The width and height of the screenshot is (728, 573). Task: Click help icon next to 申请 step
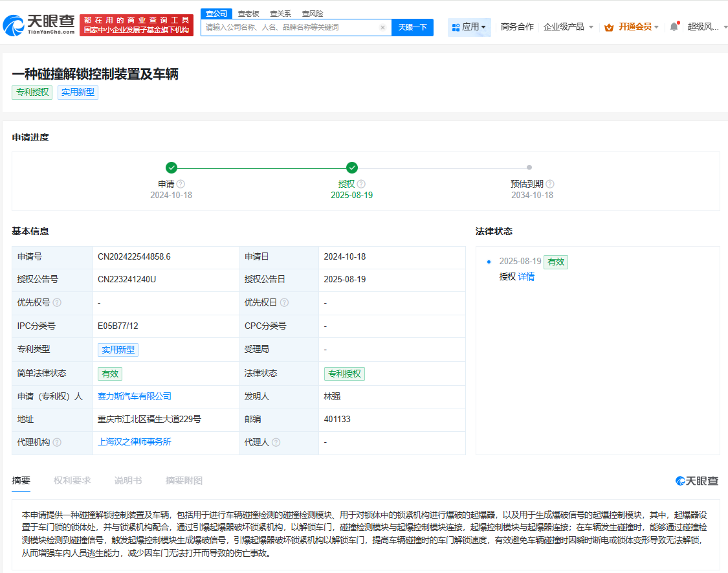tap(181, 184)
